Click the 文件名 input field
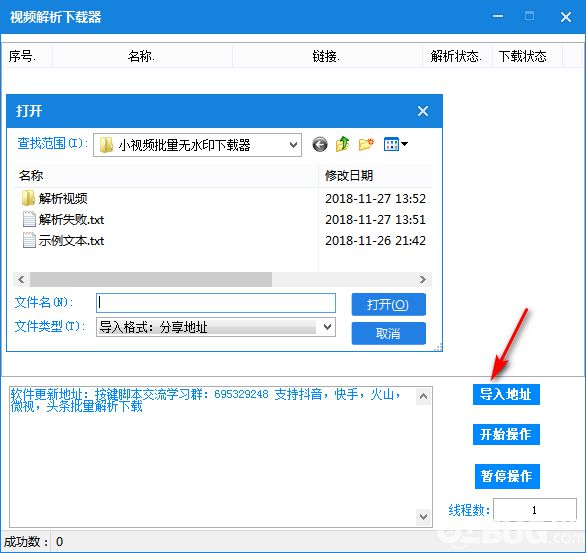The width and height of the screenshot is (586, 553). pos(216,303)
